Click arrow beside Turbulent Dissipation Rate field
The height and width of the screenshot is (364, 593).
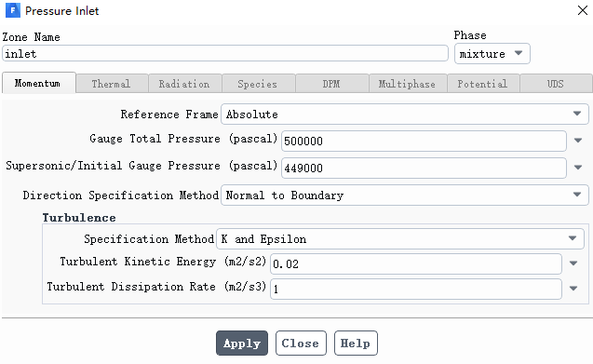coord(573,289)
